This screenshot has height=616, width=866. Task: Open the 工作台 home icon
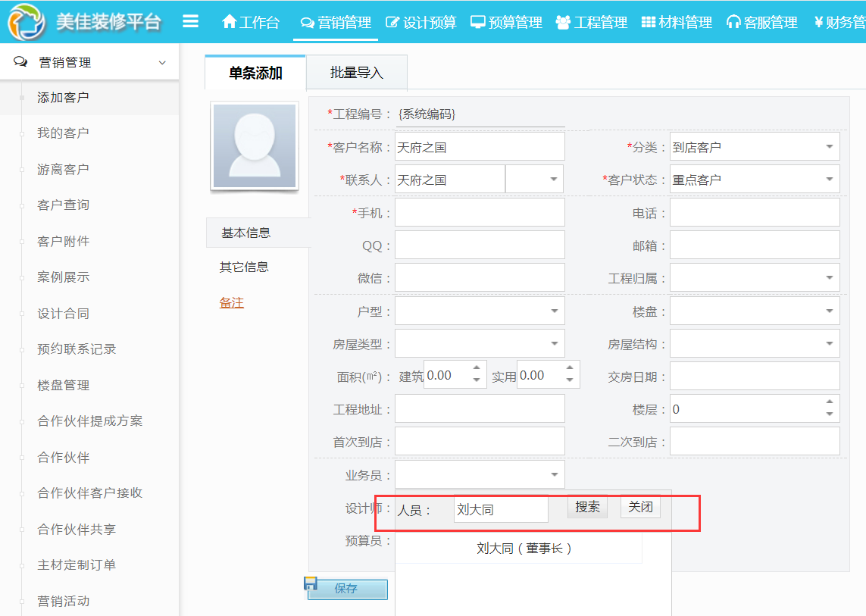coord(230,22)
